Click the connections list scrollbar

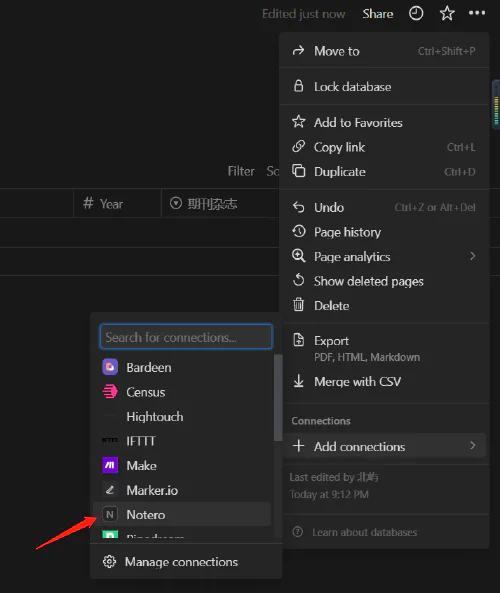pos(278,397)
